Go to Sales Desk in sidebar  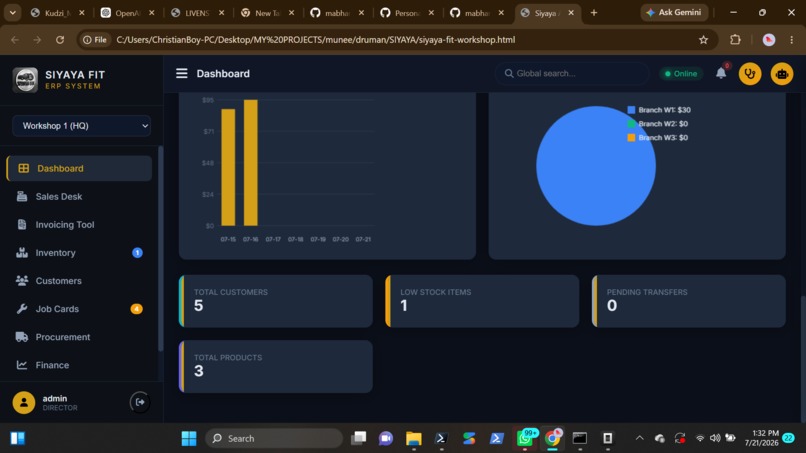click(79, 196)
